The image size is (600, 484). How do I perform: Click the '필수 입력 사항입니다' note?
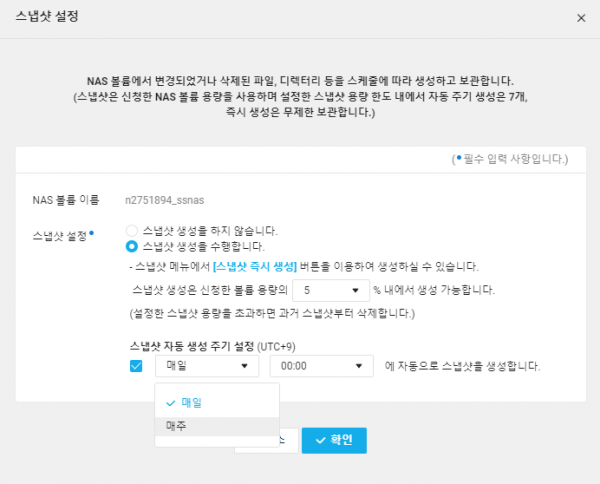(x=510, y=159)
